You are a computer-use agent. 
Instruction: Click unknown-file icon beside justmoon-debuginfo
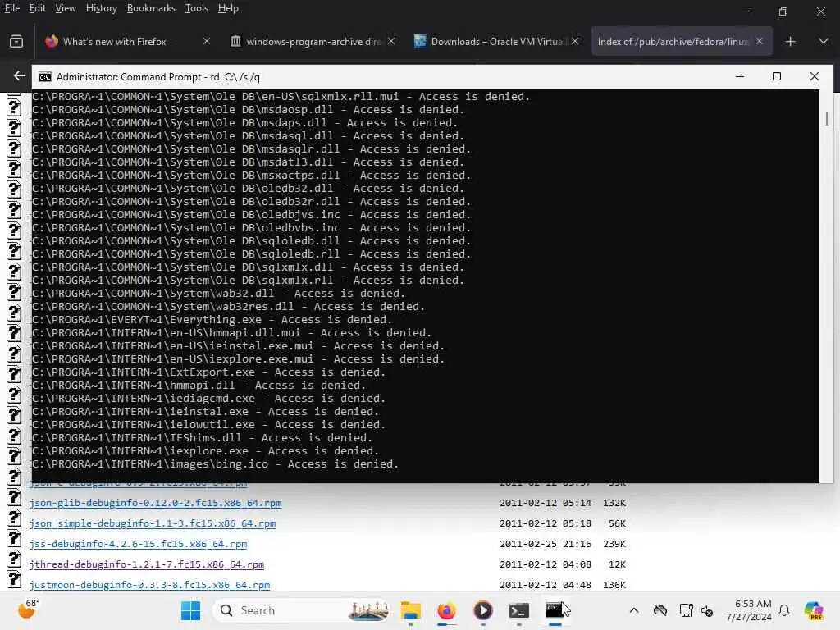click(14, 578)
